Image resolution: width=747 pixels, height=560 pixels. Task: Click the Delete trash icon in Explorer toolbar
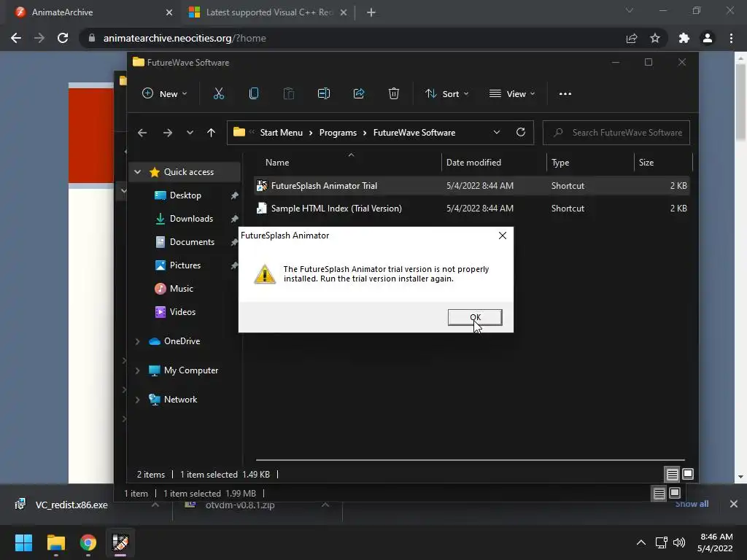coord(393,94)
